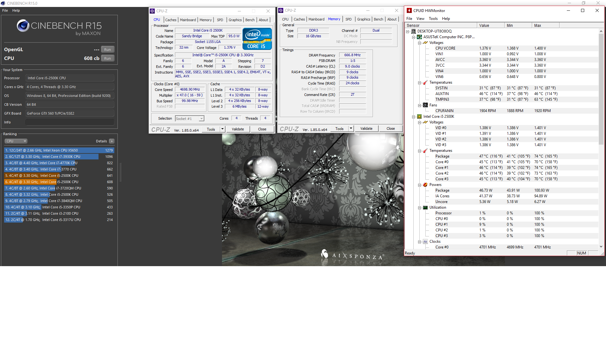The height and width of the screenshot is (364, 606).
Task: Collapse the Intel Core i5 2500K node
Action: coord(414,116)
